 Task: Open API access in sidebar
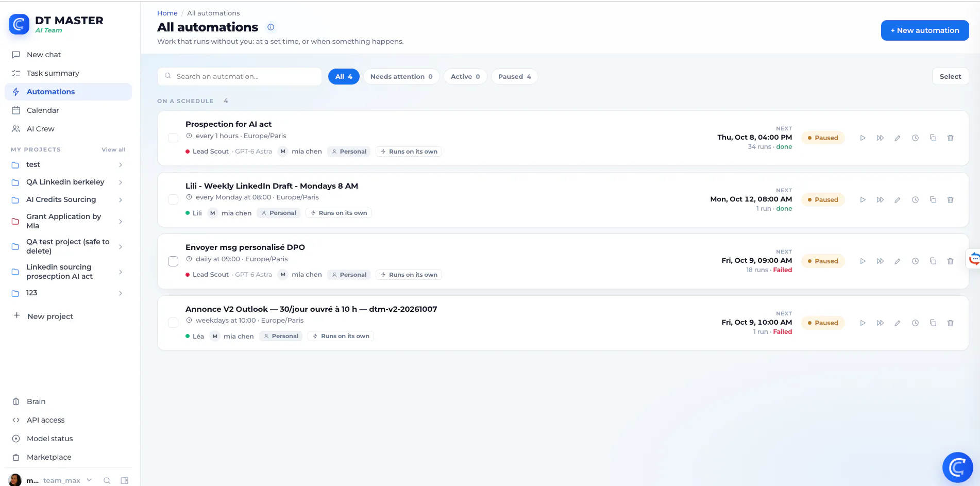coord(68,420)
